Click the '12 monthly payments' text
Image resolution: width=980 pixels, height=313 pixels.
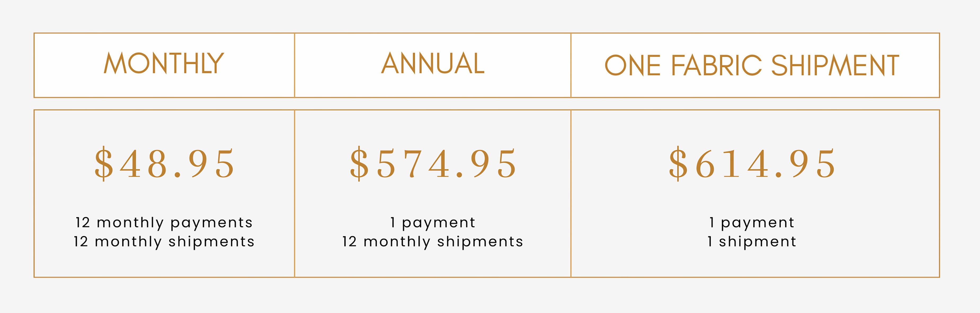tap(164, 222)
